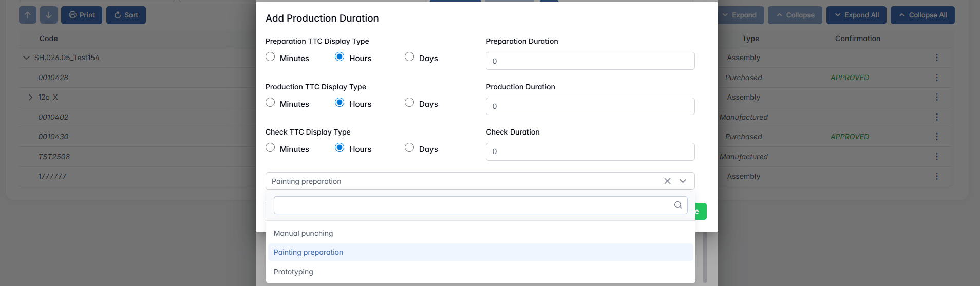Toggle the Painting preparation dropdown chevron
980x286 pixels.
tap(683, 181)
